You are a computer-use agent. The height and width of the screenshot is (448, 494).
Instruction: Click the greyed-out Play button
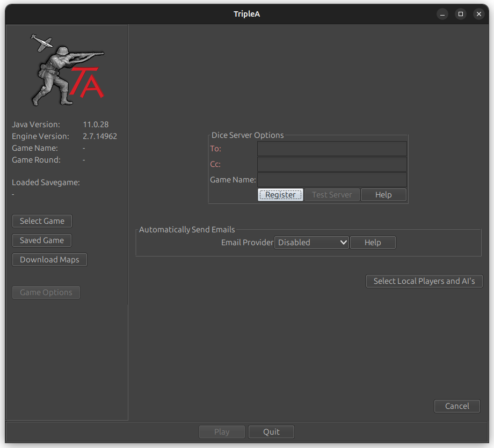222,431
